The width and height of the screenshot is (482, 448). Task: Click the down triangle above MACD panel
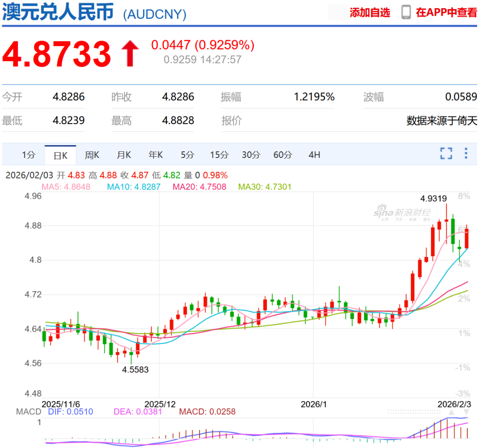click(x=466, y=412)
